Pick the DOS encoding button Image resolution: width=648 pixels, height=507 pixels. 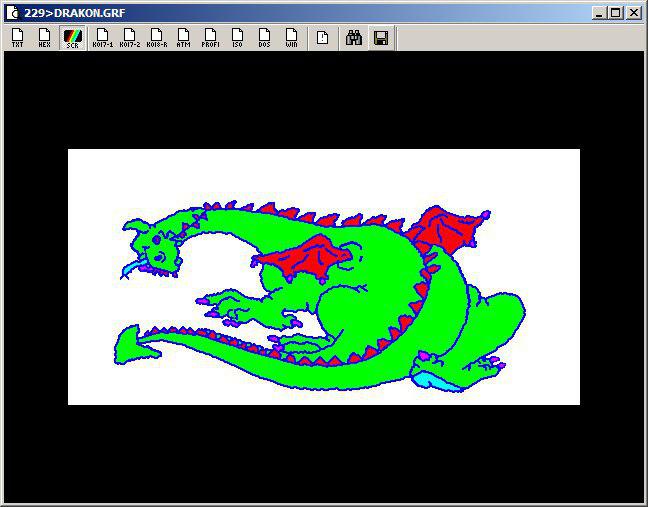(x=265, y=38)
